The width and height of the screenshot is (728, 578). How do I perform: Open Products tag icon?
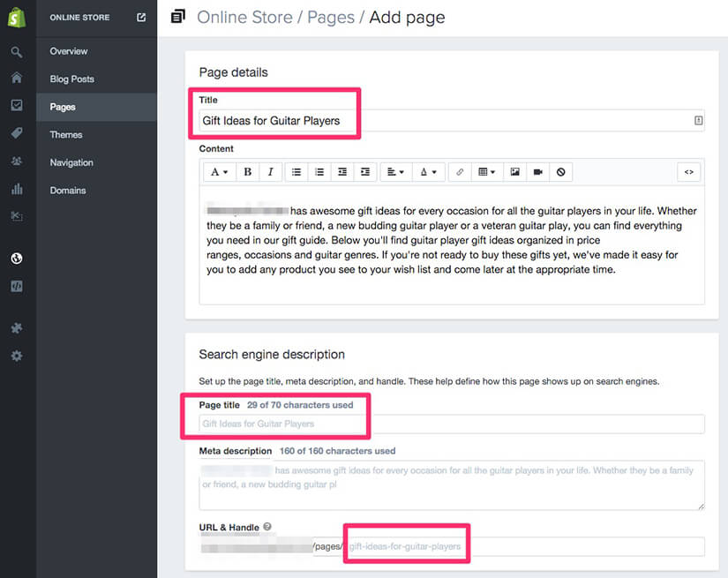tap(17, 134)
